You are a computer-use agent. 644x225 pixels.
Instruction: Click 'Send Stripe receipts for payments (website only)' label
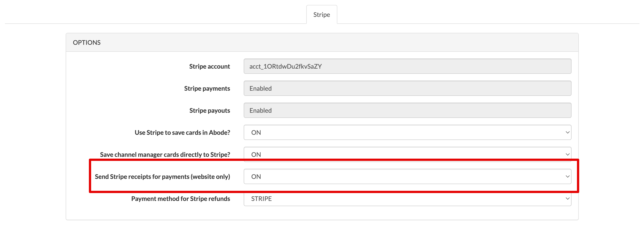coord(162,176)
